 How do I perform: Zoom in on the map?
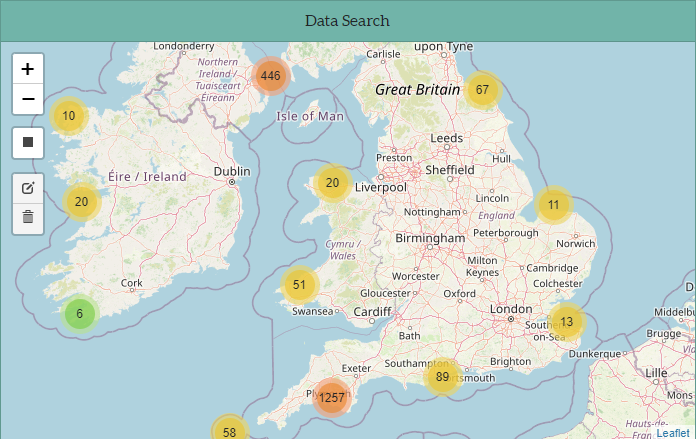pyautogui.click(x=28, y=69)
